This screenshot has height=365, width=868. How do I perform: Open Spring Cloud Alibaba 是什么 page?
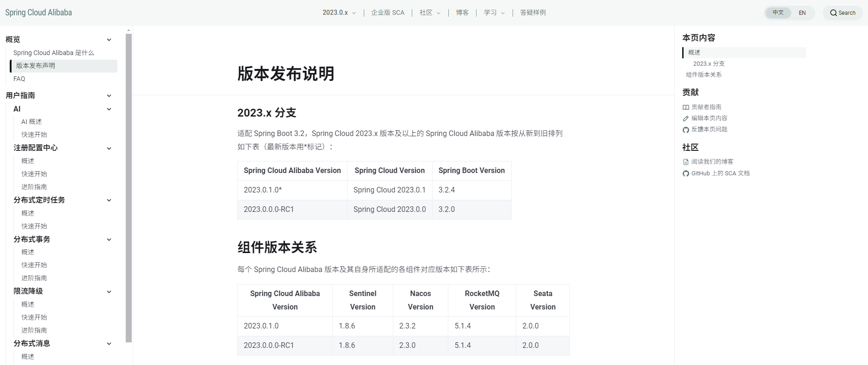tap(54, 53)
